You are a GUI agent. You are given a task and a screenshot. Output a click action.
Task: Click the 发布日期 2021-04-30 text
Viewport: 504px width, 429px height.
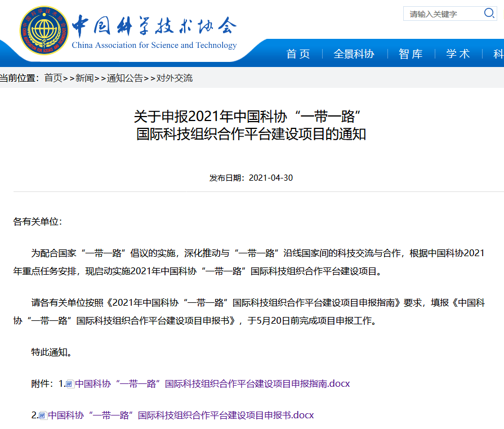coord(251,178)
